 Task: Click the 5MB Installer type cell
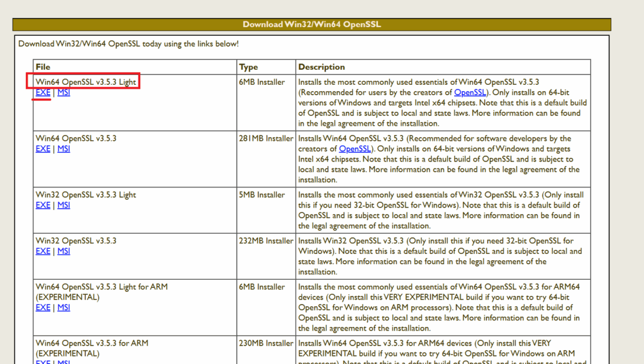coord(262,195)
